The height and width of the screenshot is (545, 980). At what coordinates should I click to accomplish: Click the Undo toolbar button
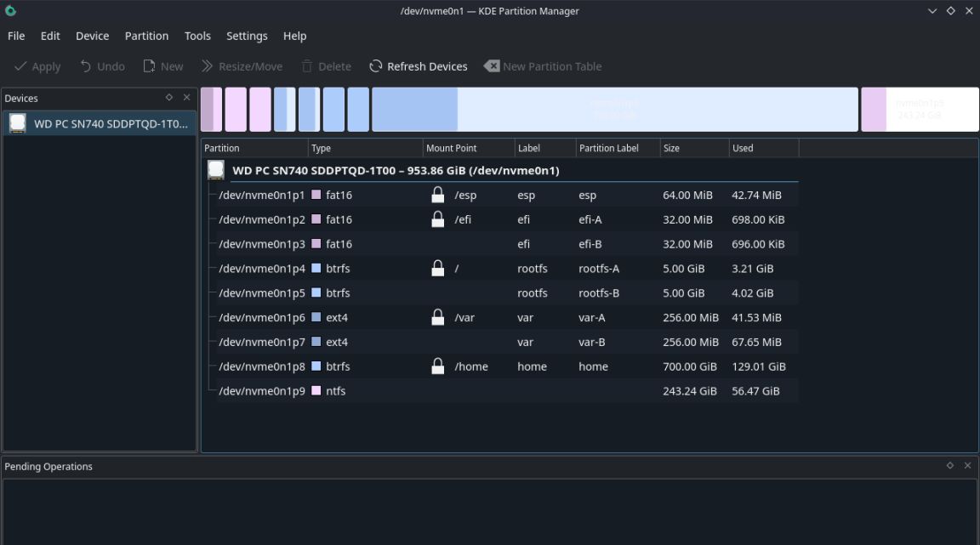tap(102, 66)
